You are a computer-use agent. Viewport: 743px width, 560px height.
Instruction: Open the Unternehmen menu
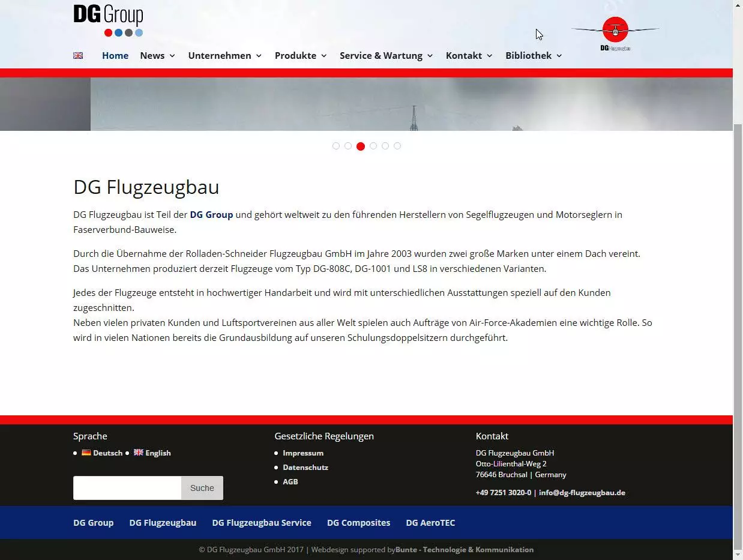coord(220,55)
